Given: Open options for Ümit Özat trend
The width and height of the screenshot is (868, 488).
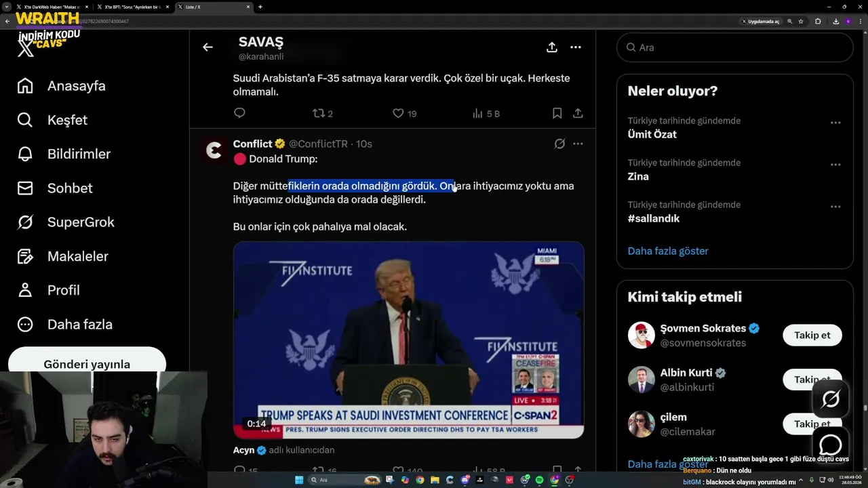Looking at the screenshot, I should pos(835,123).
